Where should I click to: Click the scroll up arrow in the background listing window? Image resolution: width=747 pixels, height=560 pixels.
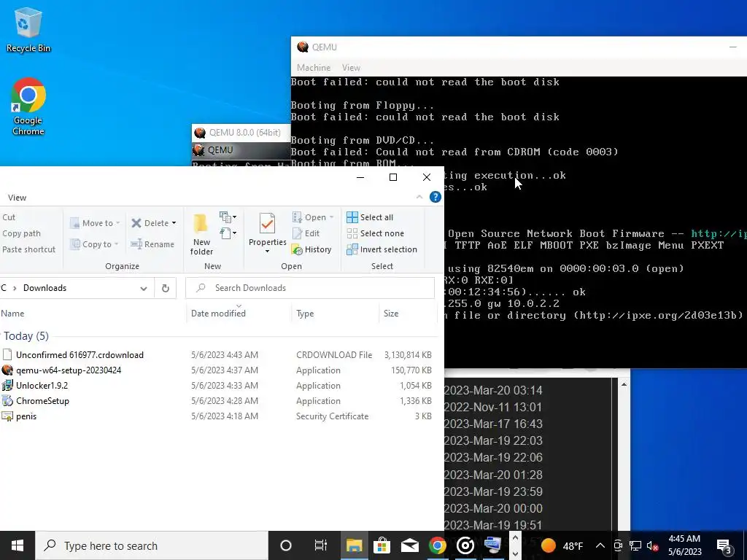624,384
